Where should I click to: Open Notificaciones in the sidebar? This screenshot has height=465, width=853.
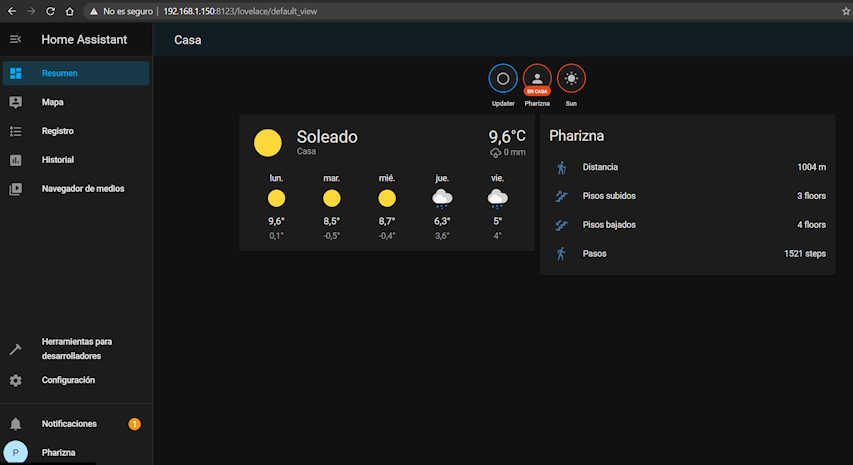click(76, 424)
